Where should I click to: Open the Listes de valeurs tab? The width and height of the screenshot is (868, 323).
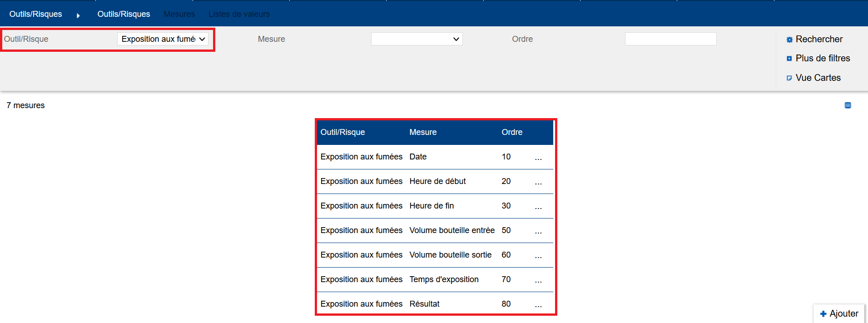click(x=239, y=14)
